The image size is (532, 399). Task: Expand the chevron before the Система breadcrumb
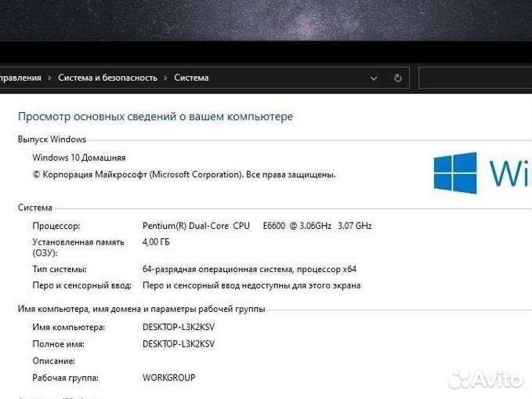pyautogui.click(x=165, y=78)
